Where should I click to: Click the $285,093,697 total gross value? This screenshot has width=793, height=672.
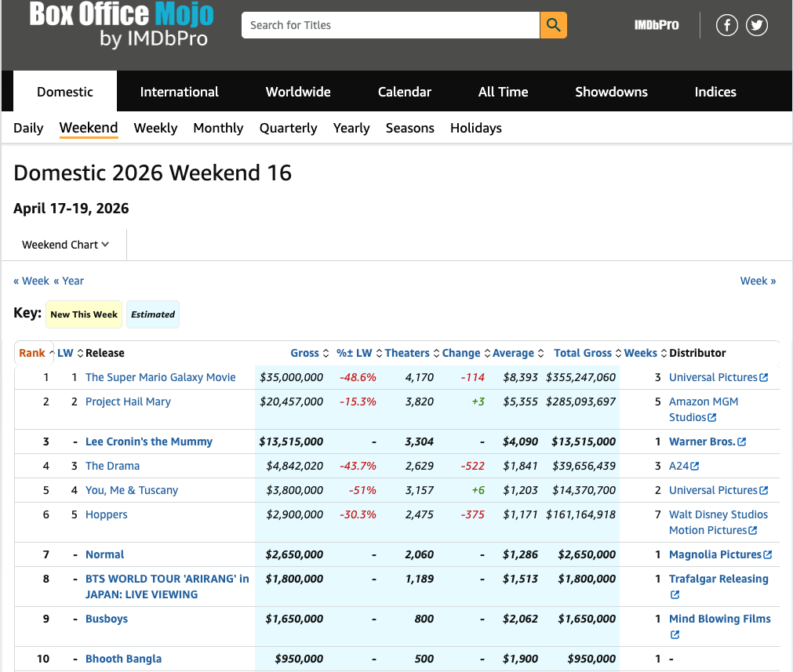580,402
